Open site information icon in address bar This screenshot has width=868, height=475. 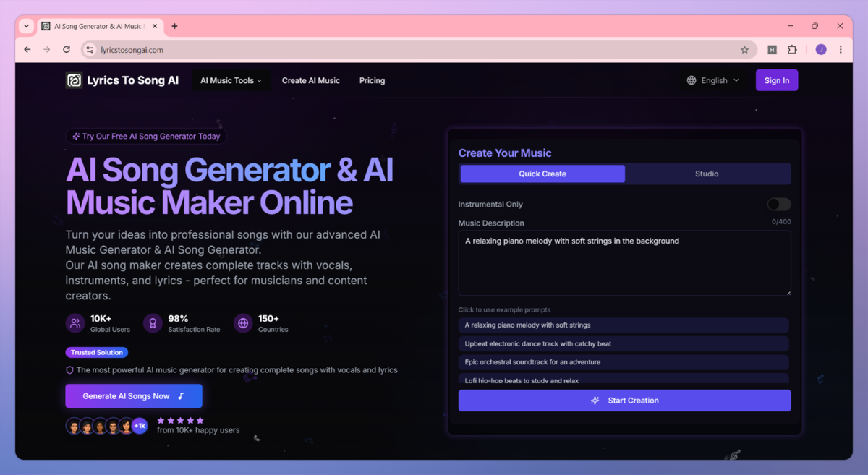click(90, 50)
